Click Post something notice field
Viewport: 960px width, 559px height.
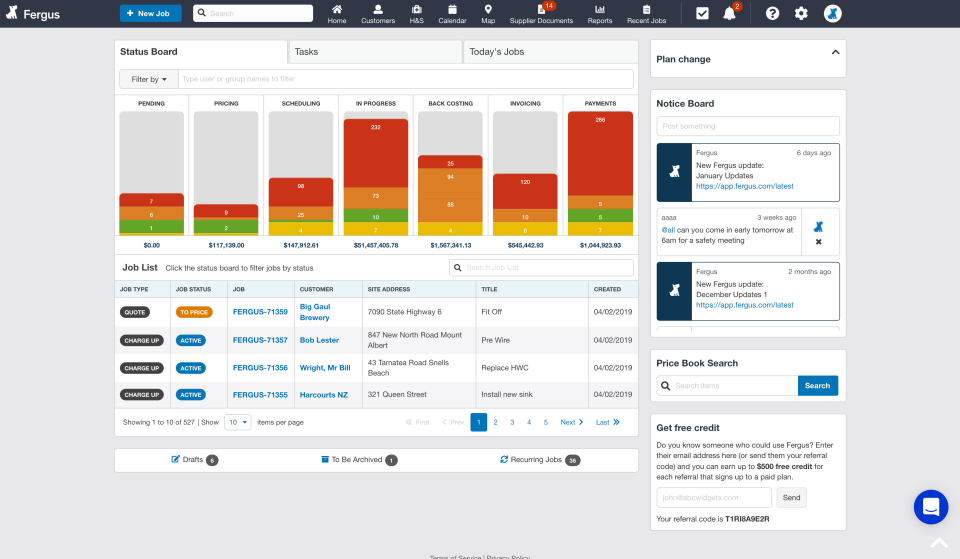coord(748,126)
